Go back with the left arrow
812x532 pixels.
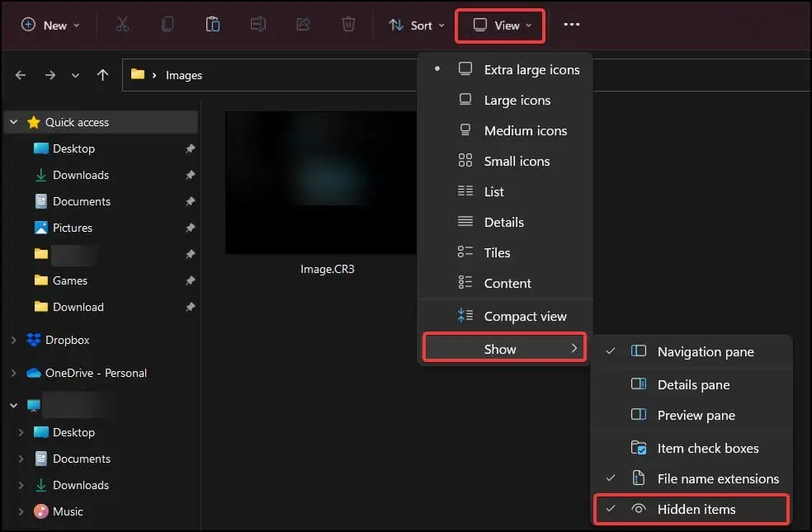pos(21,76)
